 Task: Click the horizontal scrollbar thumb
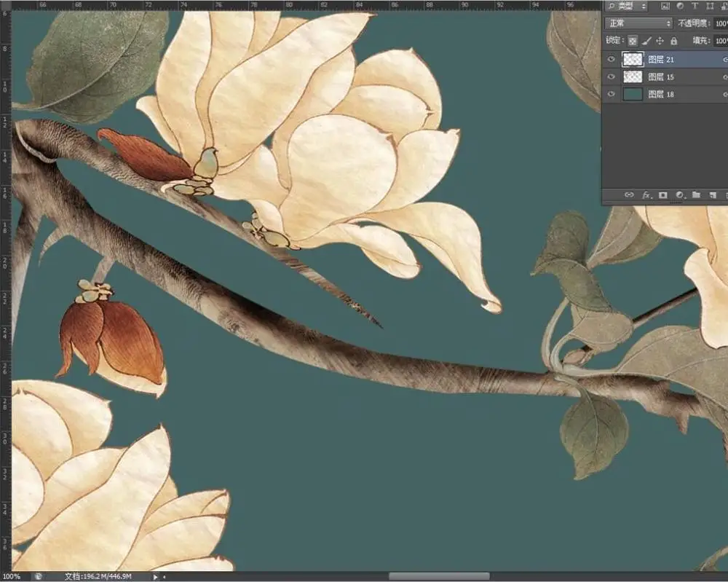438,576
